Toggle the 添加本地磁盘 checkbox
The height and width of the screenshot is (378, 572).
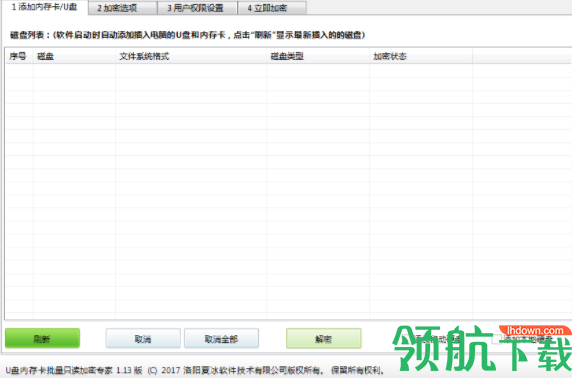(496, 339)
